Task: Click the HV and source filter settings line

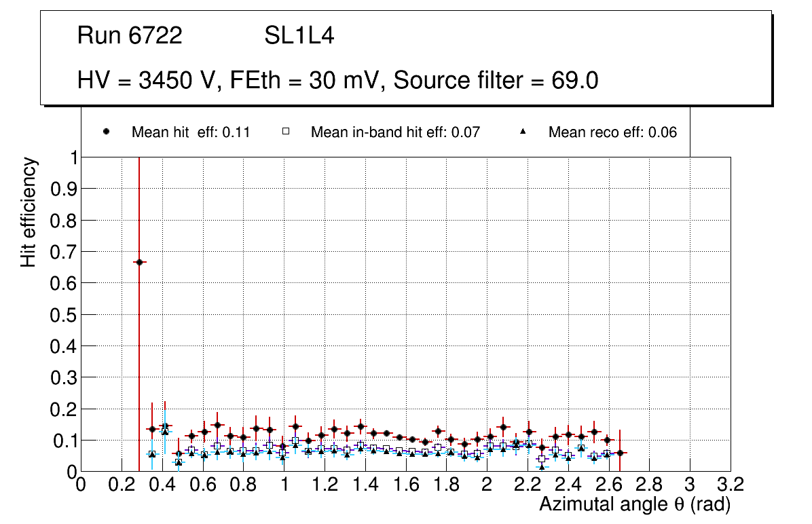Action: click(337, 81)
